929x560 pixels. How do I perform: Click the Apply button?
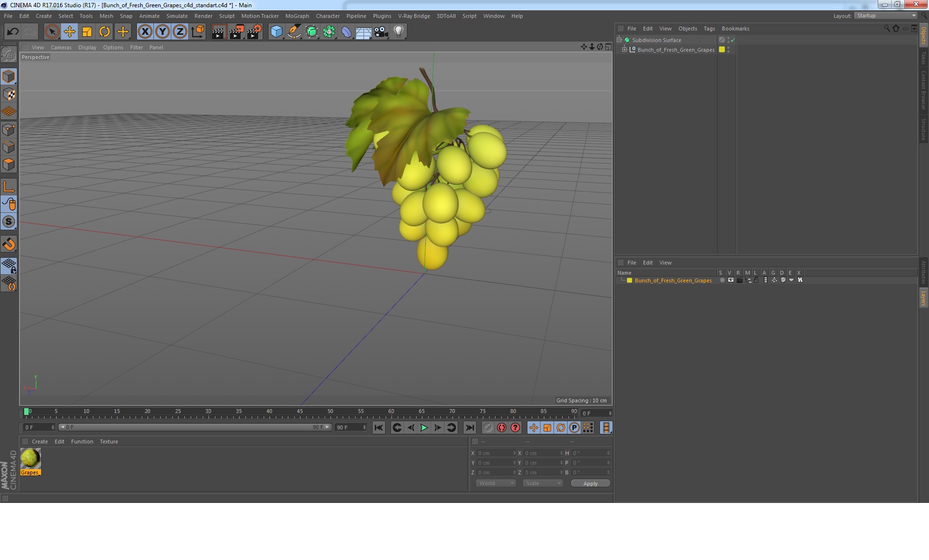click(590, 484)
